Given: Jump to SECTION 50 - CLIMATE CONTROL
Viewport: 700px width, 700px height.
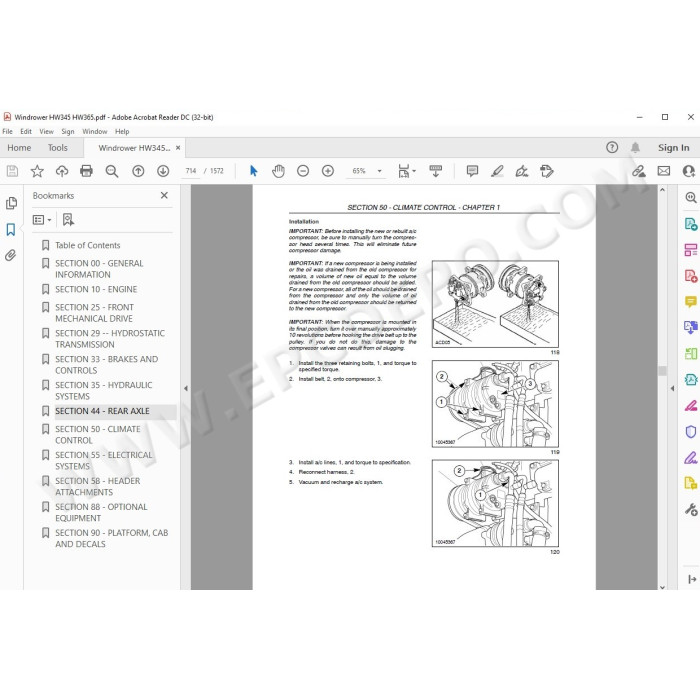Looking at the screenshot, I should [98, 434].
